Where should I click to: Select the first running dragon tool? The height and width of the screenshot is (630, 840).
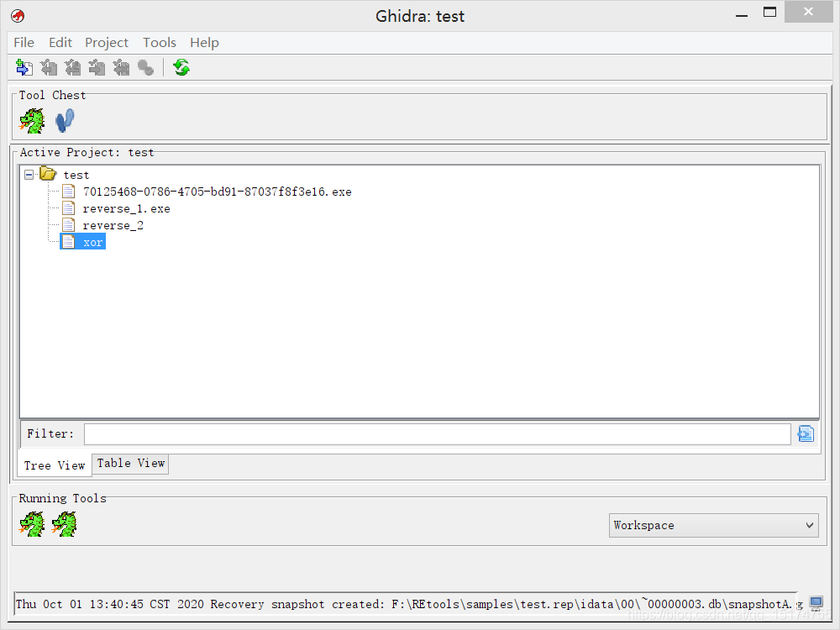coord(32,524)
